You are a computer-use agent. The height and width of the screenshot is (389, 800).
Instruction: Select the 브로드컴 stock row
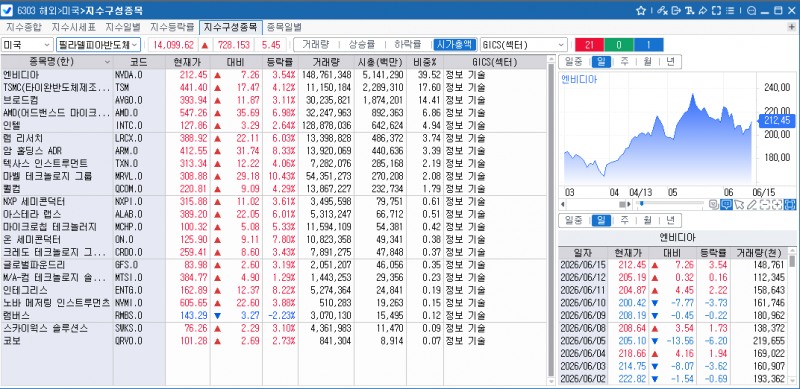273,100
